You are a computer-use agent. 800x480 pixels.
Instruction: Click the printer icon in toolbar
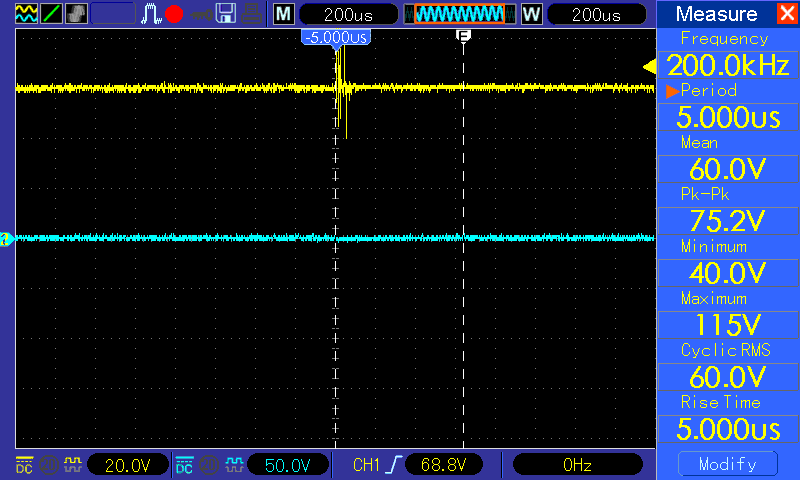pyautogui.click(x=252, y=14)
